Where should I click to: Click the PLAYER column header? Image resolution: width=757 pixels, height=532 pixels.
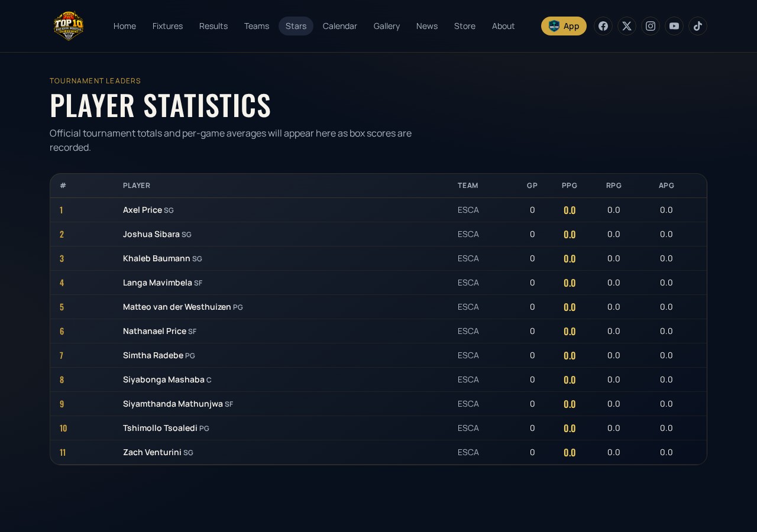click(137, 186)
